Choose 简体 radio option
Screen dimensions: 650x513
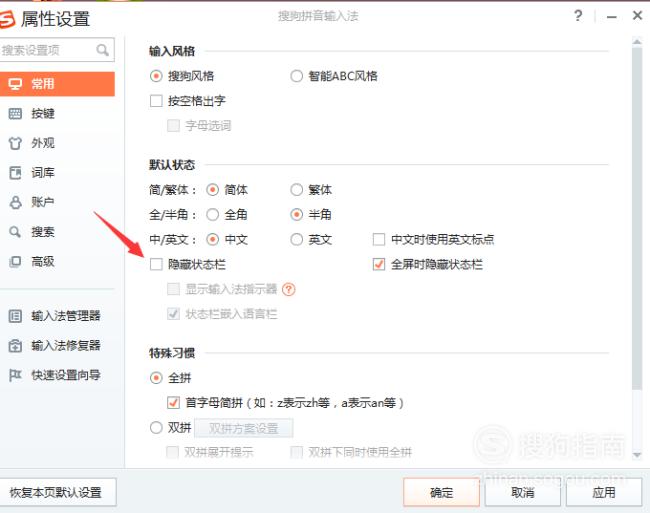click(212, 190)
